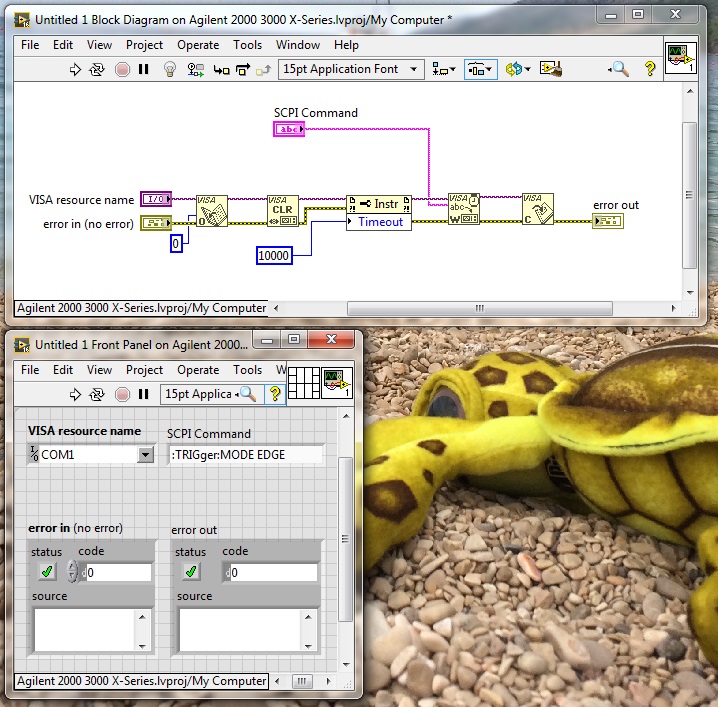Click search magnifier in Block Diagram toolbar
This screenshot has width=718, height=707.
[619, 70]
